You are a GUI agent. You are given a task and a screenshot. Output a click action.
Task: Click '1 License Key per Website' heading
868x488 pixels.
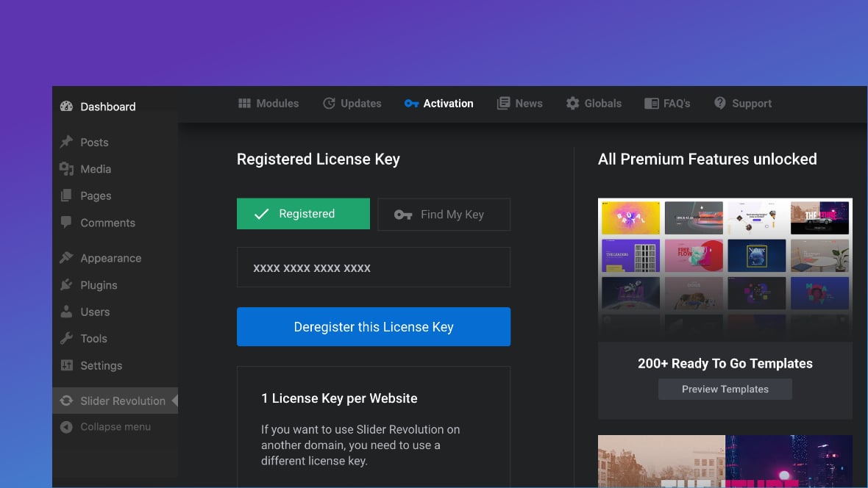339,398
